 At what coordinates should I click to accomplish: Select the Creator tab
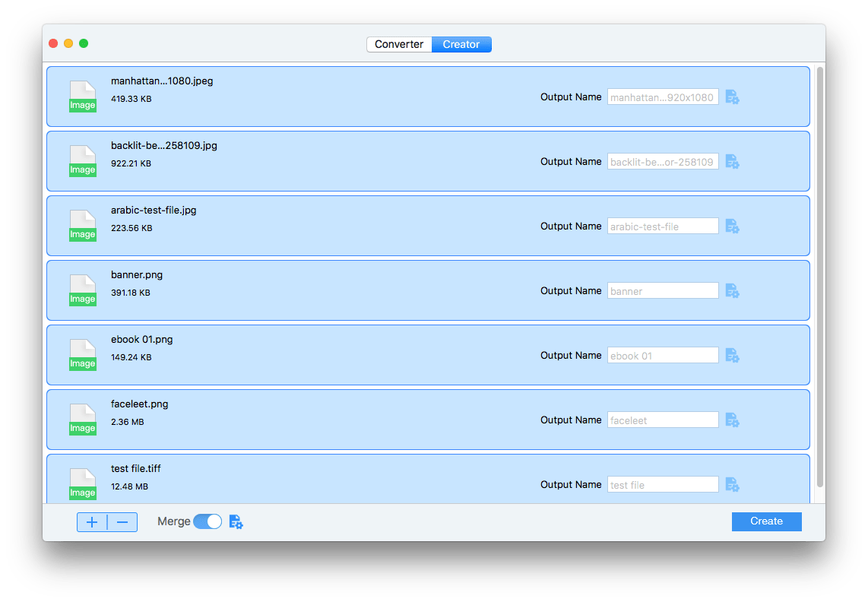tap(461, 44)
